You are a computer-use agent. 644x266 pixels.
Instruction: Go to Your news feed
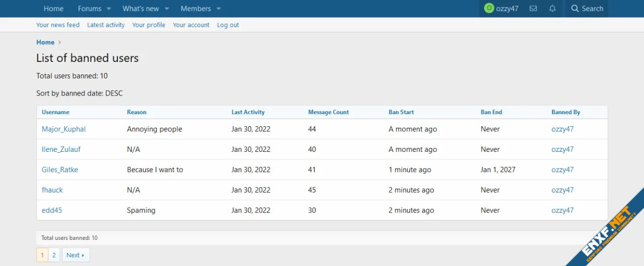tap(58, 25)
